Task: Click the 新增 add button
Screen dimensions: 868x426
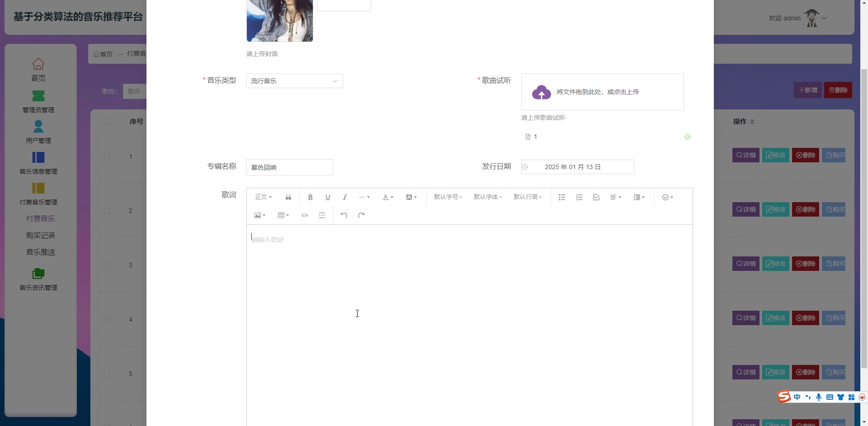Action: (808, 90)
